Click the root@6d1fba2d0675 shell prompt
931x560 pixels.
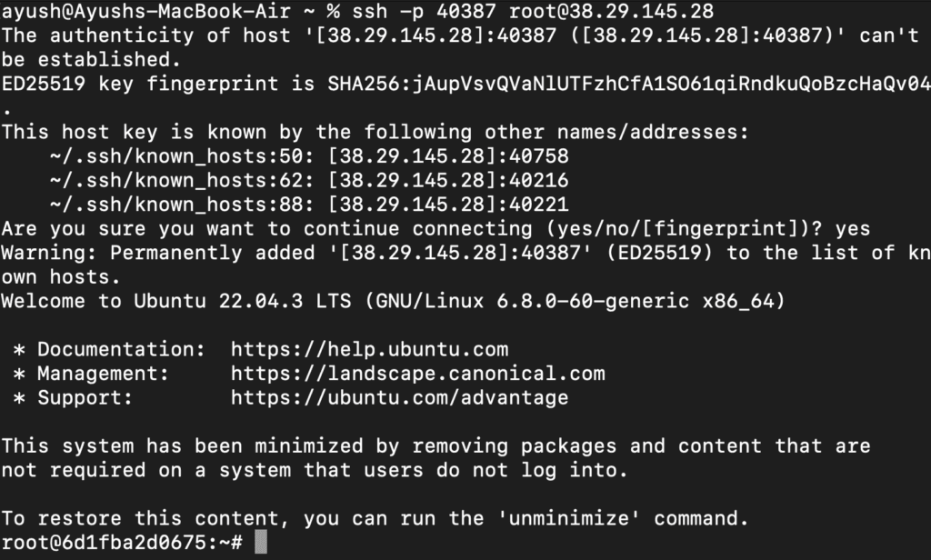click(122, 543)
